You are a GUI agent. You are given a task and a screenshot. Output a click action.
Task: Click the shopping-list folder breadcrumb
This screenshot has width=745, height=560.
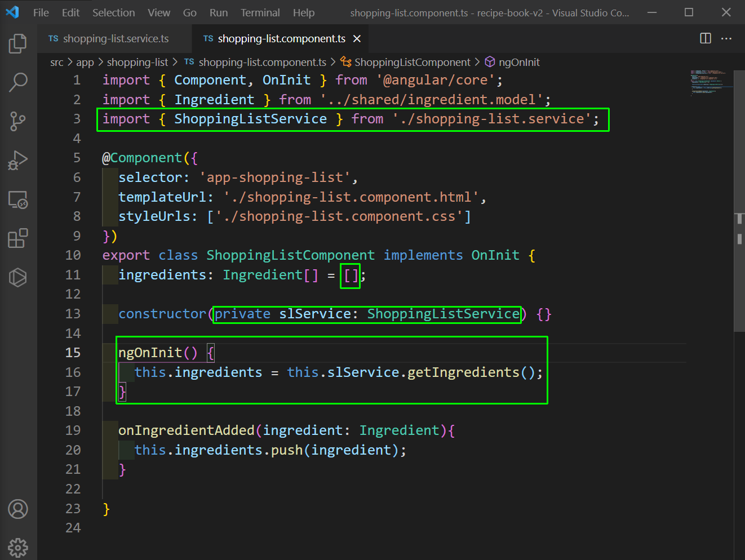pyautogui.click(x=138, y=62)
